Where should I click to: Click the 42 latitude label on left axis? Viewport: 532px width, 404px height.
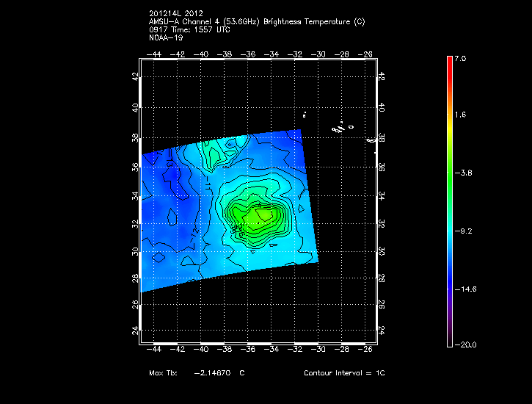[136, 77]
